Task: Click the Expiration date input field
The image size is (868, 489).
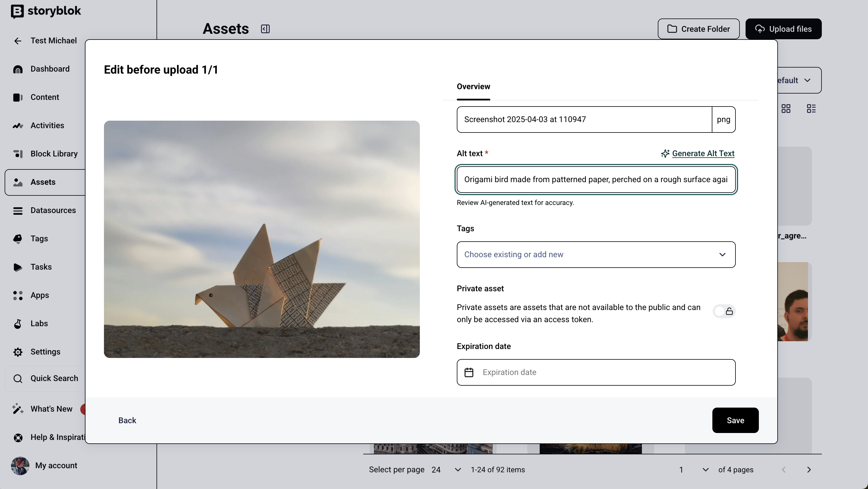Action: point(596,372)
